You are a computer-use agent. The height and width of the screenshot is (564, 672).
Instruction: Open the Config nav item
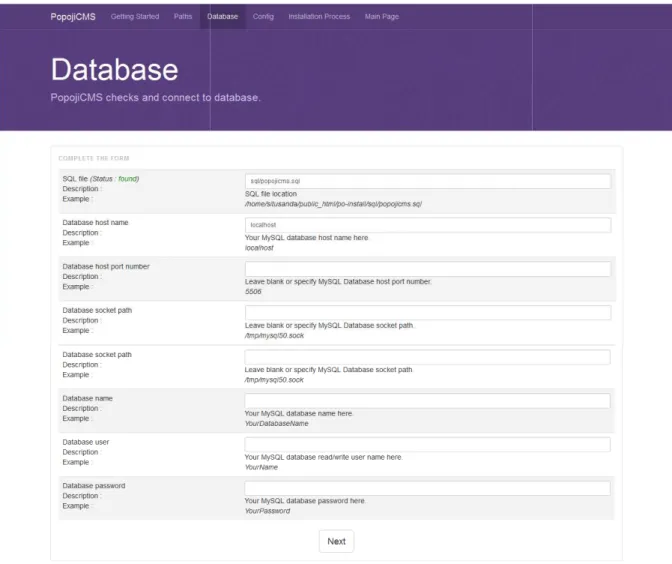263,17
